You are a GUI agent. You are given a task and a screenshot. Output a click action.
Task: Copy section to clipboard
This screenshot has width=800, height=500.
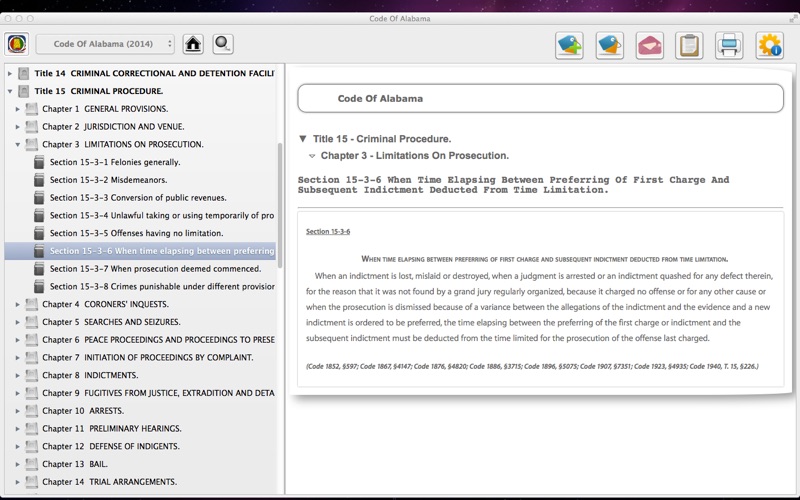click(689, 45)
